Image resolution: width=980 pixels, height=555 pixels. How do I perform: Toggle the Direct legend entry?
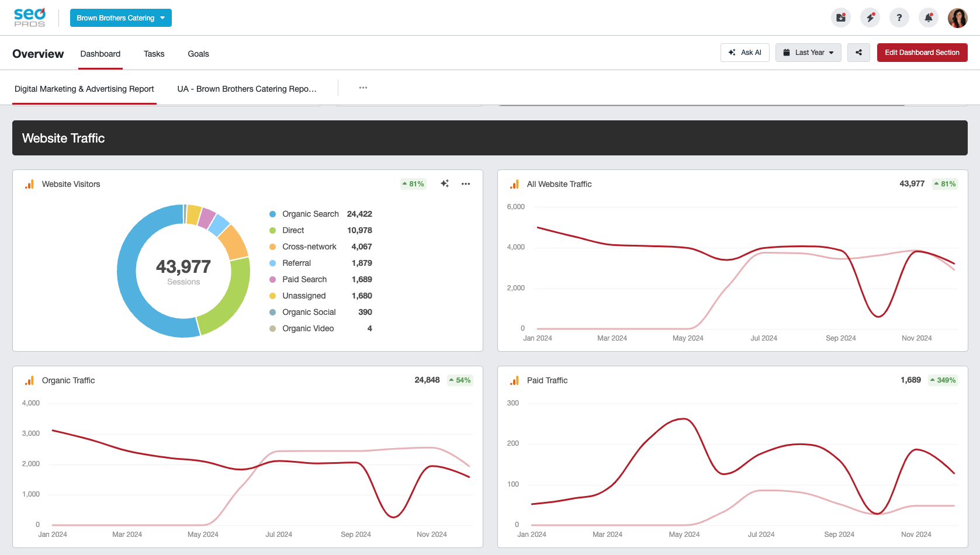coord(293,230)
